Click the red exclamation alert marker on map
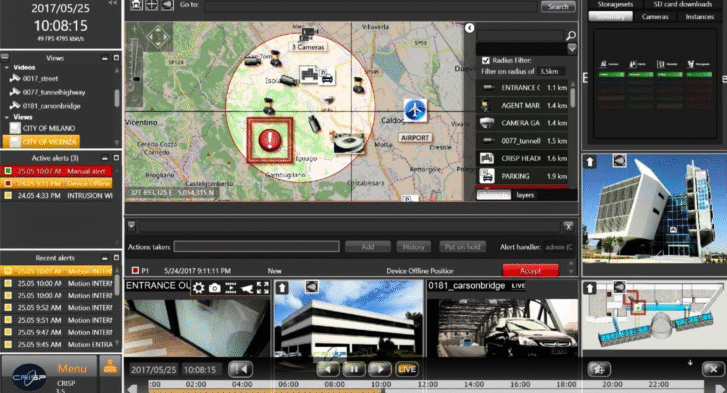This screenshot has height=393, width=727. (x=270, y=140)
